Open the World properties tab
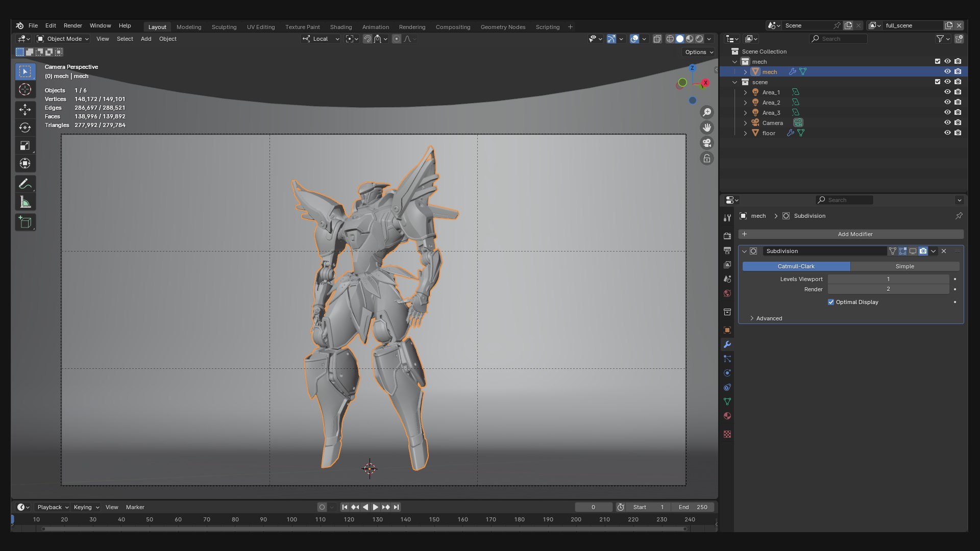The height and width of the screenshot is (551, 980). coord(727,293)
